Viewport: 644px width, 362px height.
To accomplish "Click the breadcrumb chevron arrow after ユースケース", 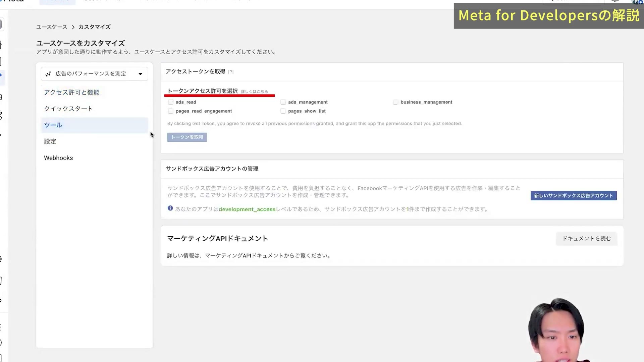I will click(73, 27).
